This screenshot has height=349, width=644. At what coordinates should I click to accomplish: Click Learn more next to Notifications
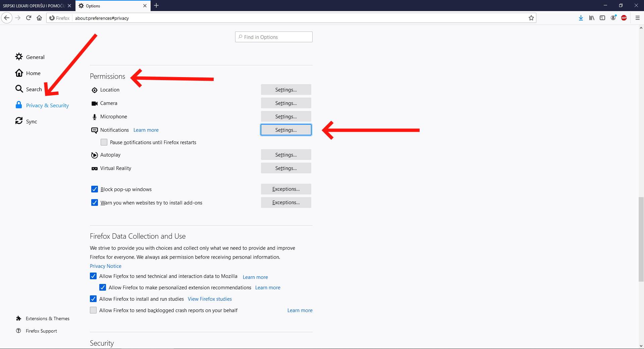coord(146,130)
